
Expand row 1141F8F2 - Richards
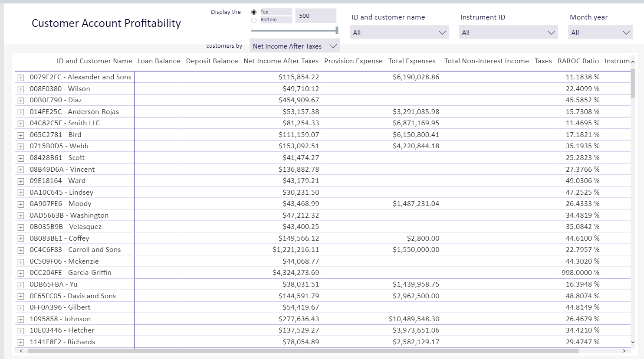pyautogui.click(x=20, y=342)
